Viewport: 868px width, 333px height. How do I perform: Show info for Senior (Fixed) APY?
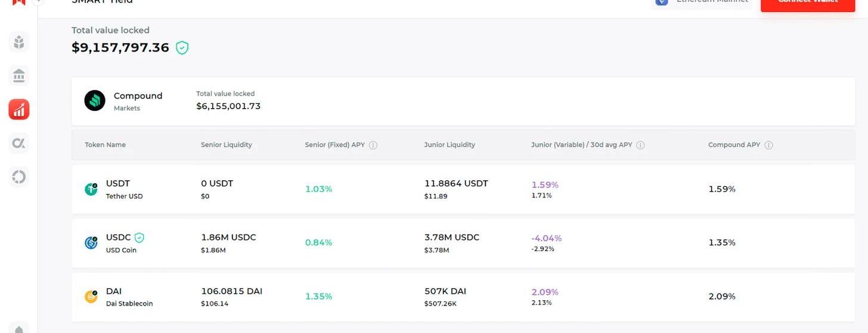click(x=373, y=145)
